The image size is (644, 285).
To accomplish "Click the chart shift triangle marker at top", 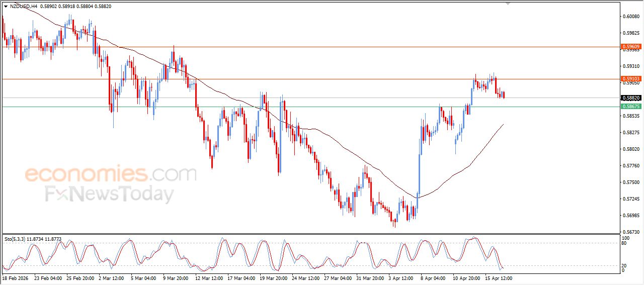I will (x=508, y=3).
